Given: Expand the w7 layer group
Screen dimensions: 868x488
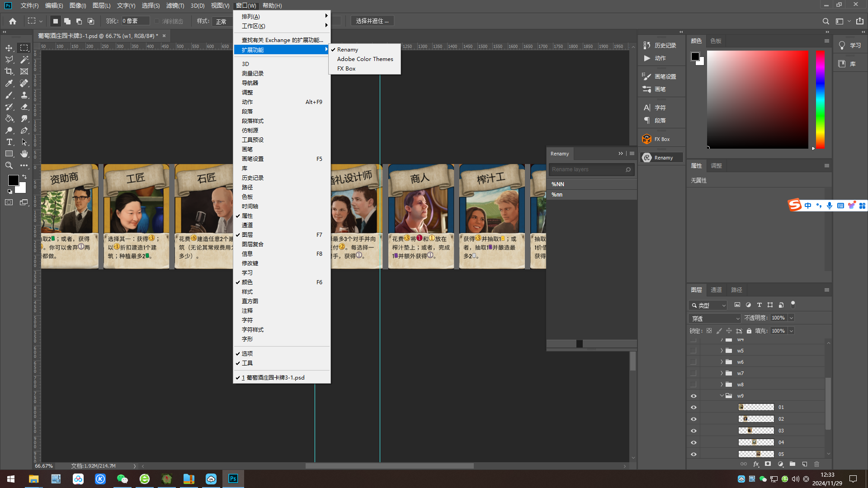Looking at the screenshot, I should pos(722,373).
